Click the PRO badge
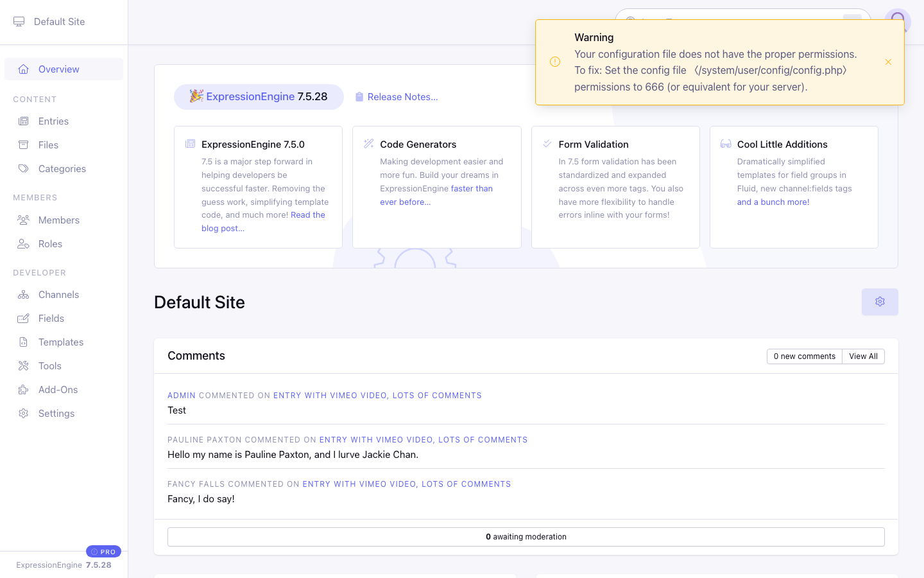 (103, 552)
